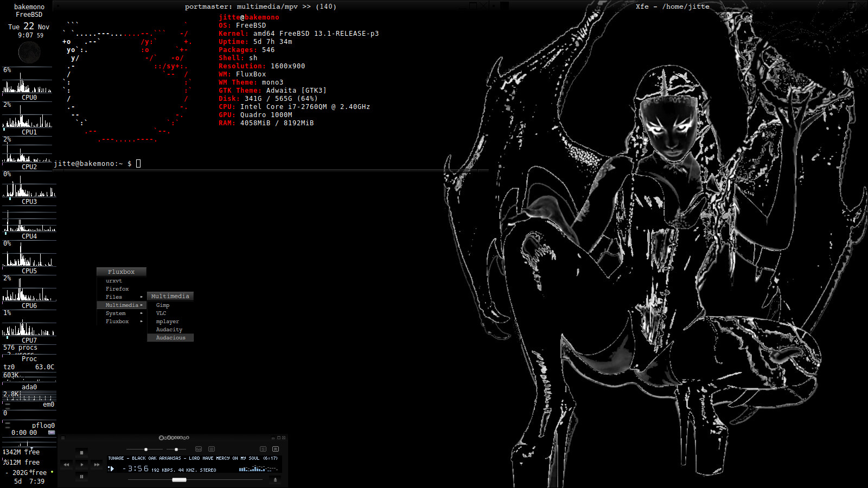Click the pflog0 network monitor label
Viewport: 868px width, 488px height.
(43, 425)
